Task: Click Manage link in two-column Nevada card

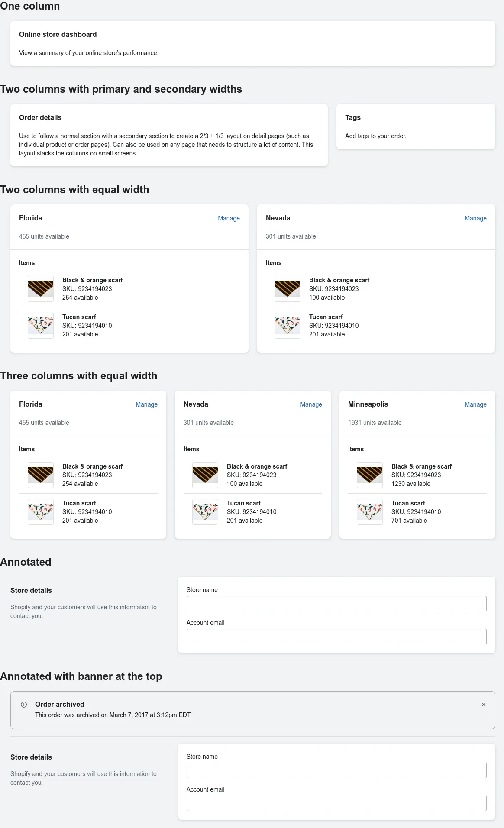Action: click(x=475, y=218)
